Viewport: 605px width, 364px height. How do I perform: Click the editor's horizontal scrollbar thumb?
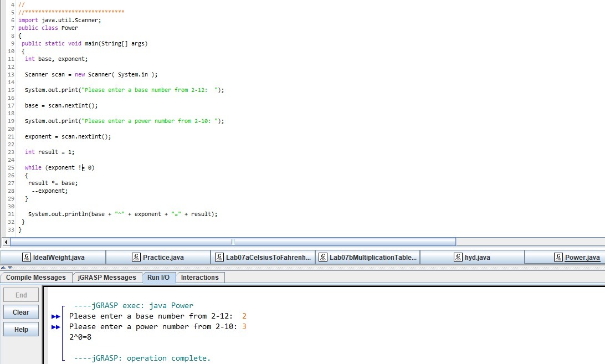pos(233,242)
